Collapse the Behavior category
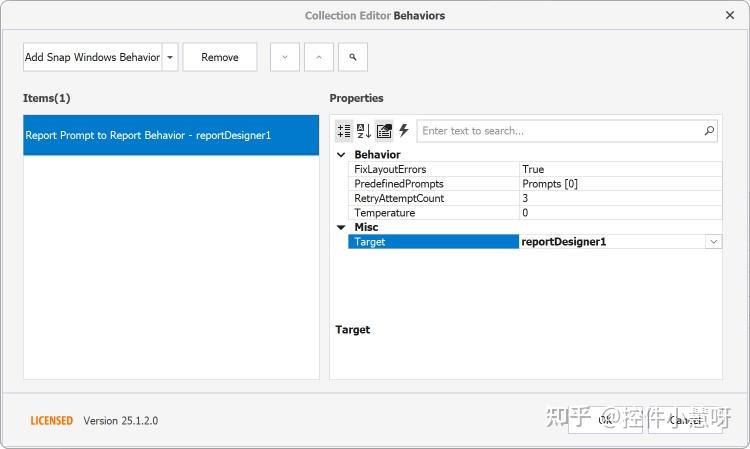Image resolution: width=750 pixels, height=449 pixels. click(341, 155)
